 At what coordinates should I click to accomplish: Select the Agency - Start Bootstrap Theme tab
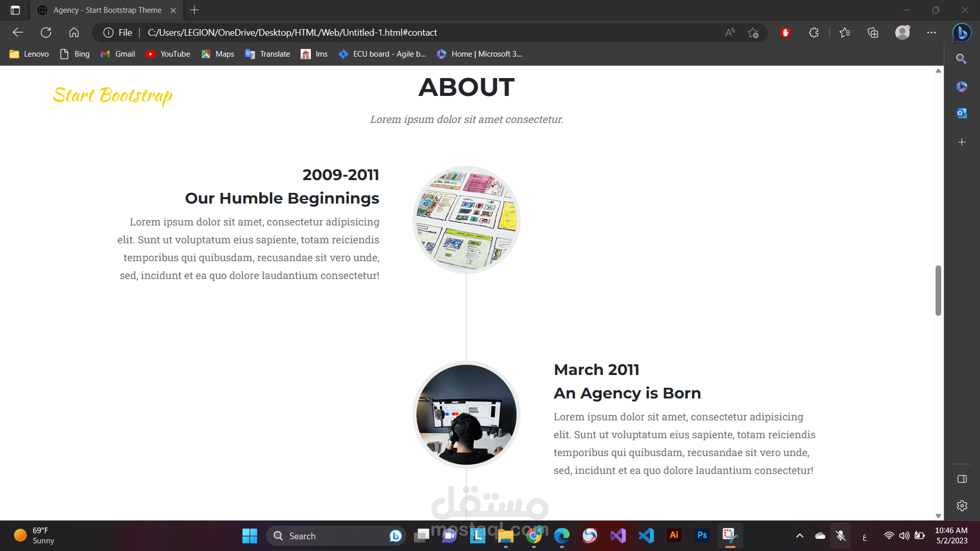coord(107,10)
